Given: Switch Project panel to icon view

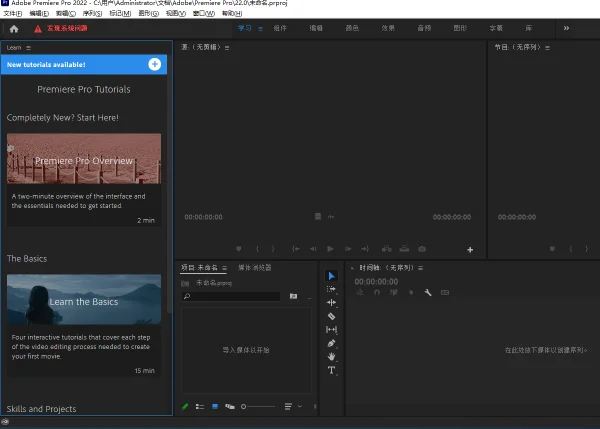Looking at the screenshot, I should (215, 406).
